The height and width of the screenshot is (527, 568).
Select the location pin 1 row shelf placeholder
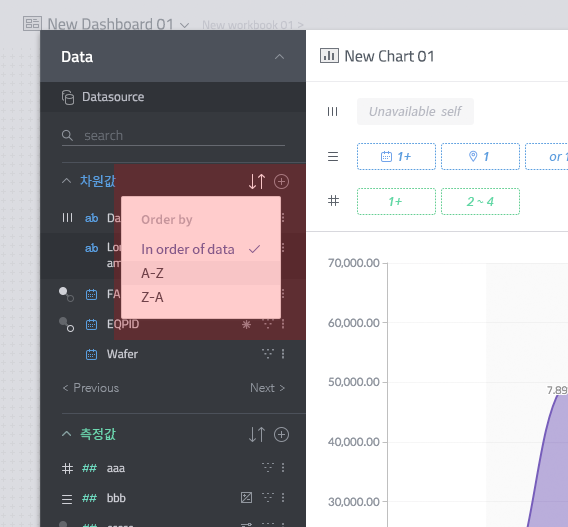tap(480, 156)
